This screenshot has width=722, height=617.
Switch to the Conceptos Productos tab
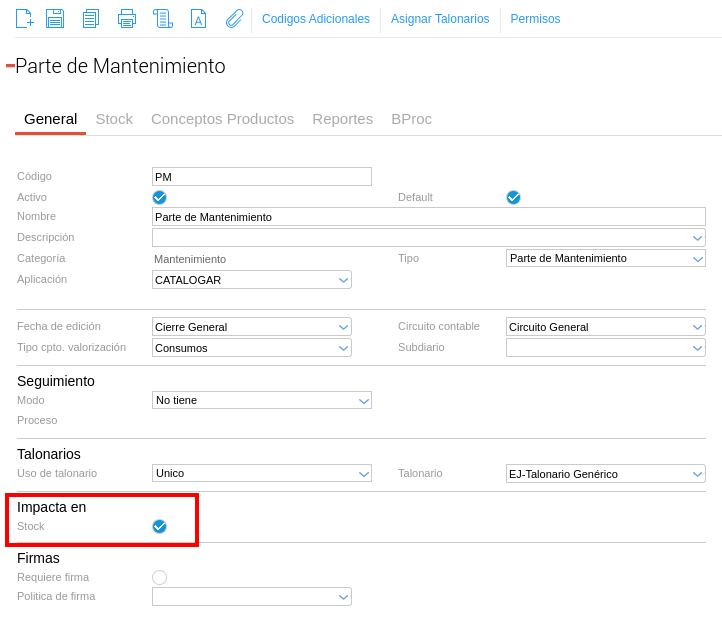click(x=222, y=119)
